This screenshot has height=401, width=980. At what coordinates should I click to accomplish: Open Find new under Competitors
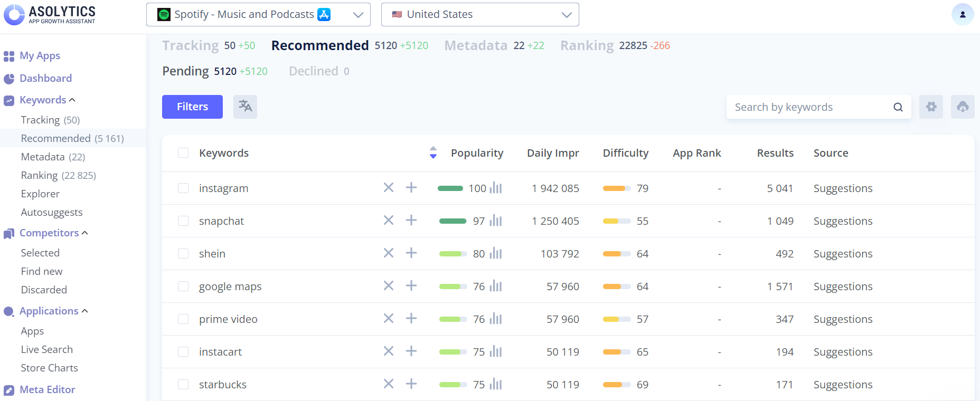click(42, 271)
